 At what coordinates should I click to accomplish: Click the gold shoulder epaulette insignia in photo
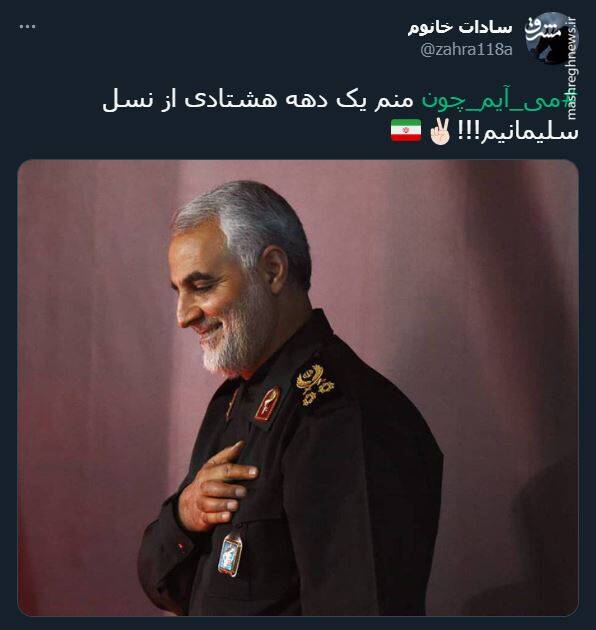tap(315, 385)
